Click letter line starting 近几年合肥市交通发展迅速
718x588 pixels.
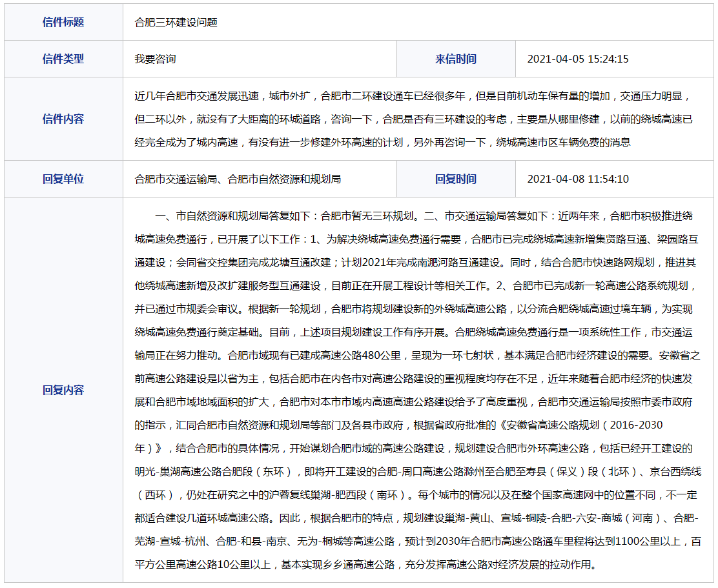pos(413,96)
